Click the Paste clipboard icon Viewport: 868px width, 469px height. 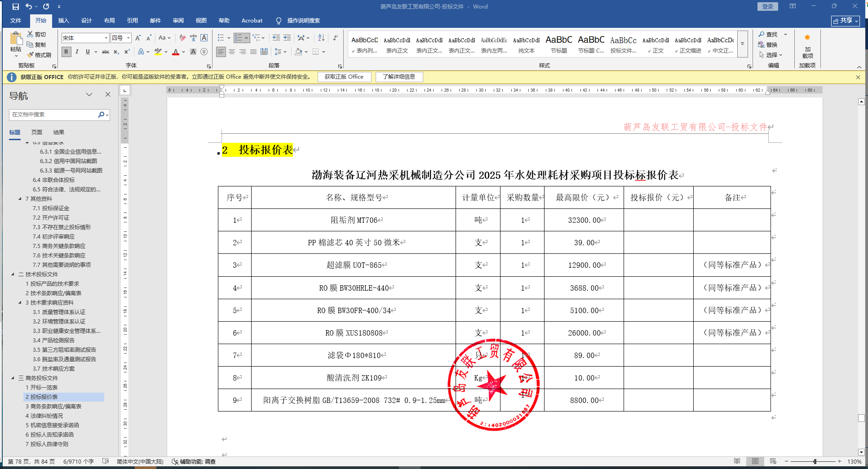[x=16, y=39]
